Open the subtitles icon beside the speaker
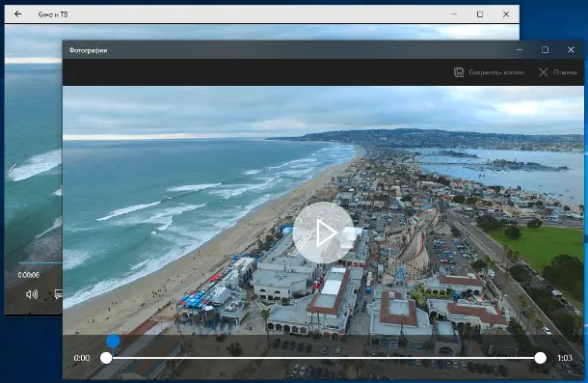 [58, 294]
